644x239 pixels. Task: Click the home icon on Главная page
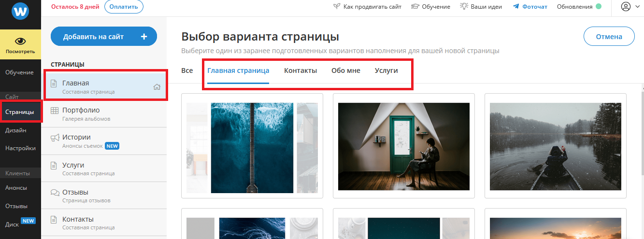(x=157, y=87)
